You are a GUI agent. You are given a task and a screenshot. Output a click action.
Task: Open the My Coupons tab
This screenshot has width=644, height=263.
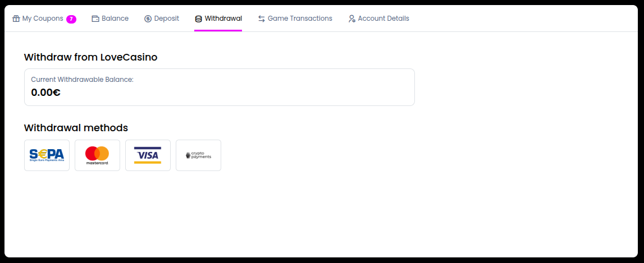43,19
